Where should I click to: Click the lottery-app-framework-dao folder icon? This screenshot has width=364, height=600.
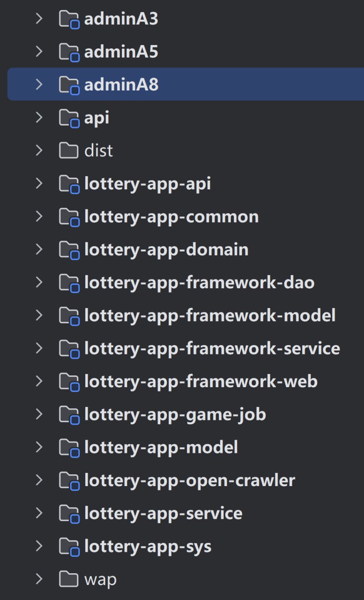click(x=69, y=283)
